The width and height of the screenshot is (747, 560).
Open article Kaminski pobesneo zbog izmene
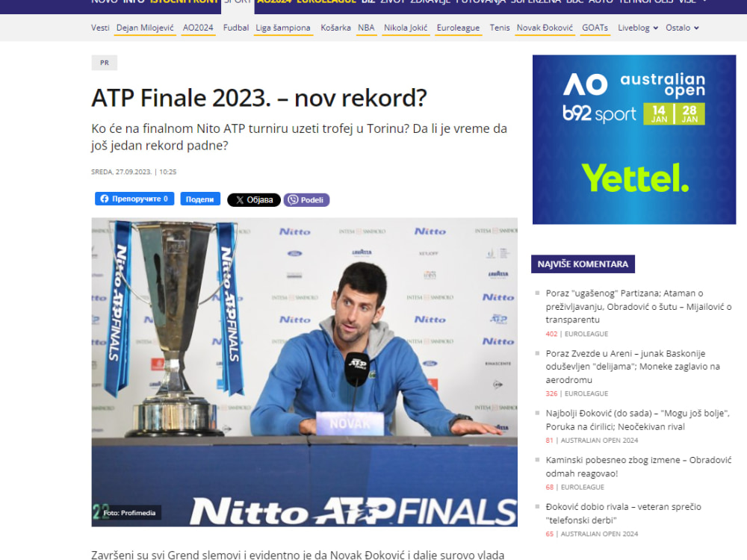point(639,466)
